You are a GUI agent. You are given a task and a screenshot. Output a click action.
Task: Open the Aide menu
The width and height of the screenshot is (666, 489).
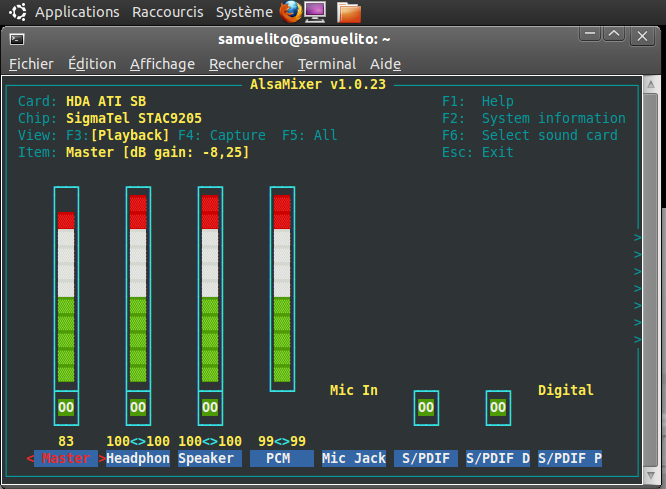(385, 64)
